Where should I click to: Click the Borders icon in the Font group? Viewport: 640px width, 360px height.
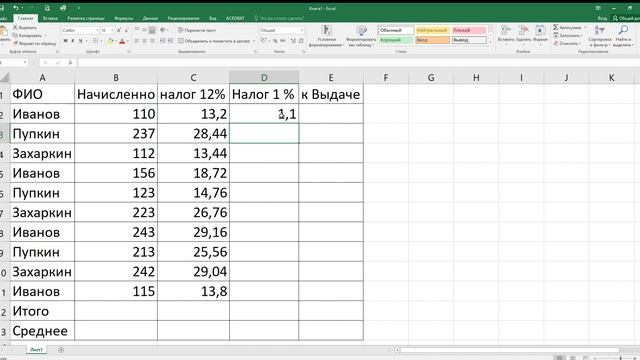coord(95,41)
